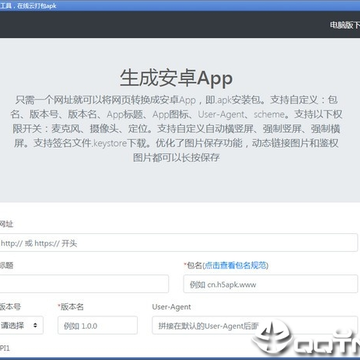The width and height of the screenshot is (360, 360).
Task: Click the 版本名 field label
Action: tap(71, 307)
